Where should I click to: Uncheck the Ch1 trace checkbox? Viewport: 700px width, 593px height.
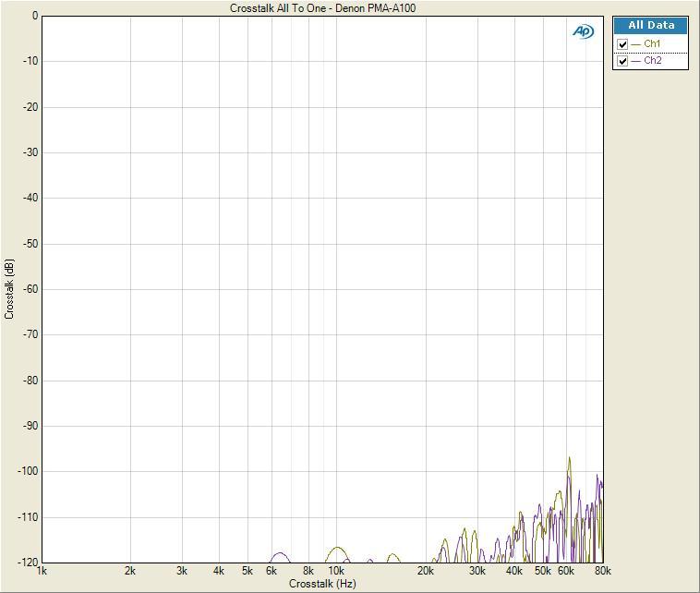point(623,44)
